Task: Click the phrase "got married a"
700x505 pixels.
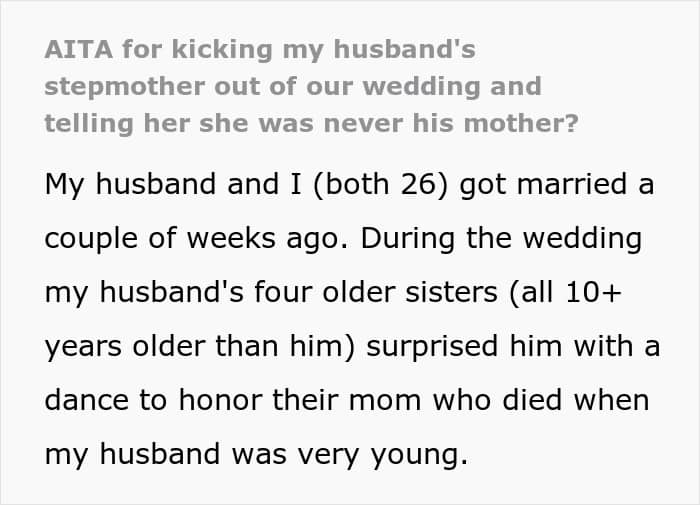Action: coord(557,186)
